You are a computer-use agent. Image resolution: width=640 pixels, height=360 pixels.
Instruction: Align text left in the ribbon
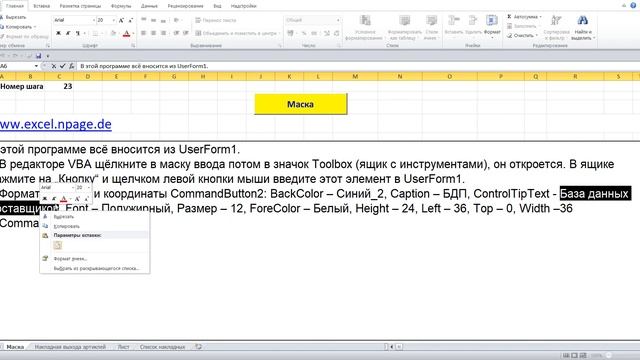pos(144,33)
